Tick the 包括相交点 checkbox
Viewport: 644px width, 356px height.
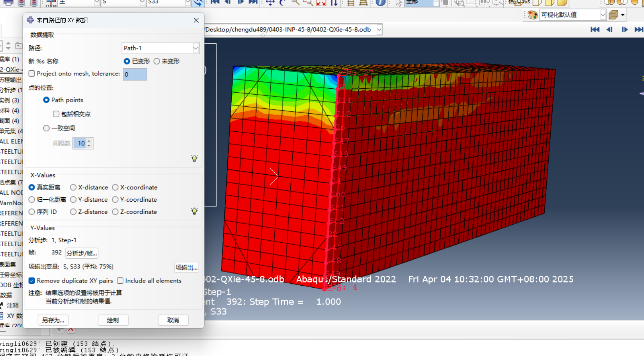(56, 114)
